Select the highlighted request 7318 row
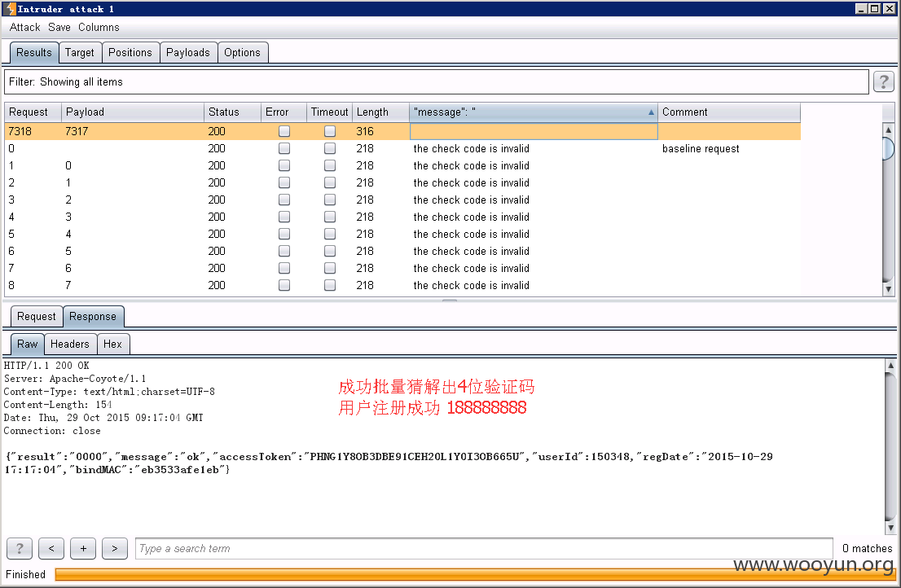The height and width of the screenshot is (588, 901). coord(402,131)
